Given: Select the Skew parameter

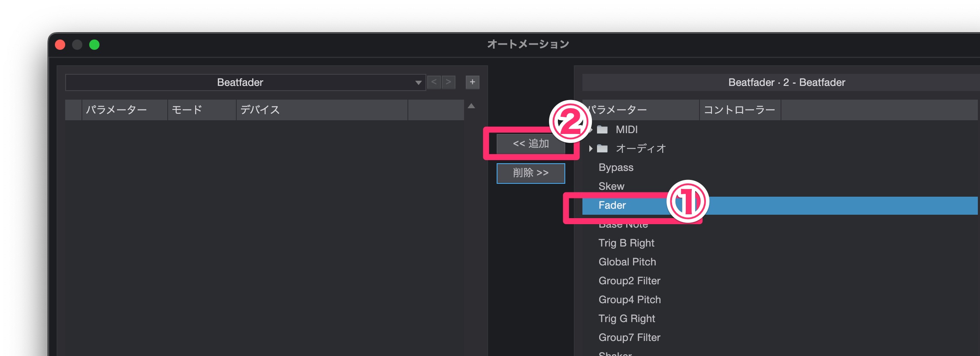Looking at the screenshot, I should tap(611, 186).
